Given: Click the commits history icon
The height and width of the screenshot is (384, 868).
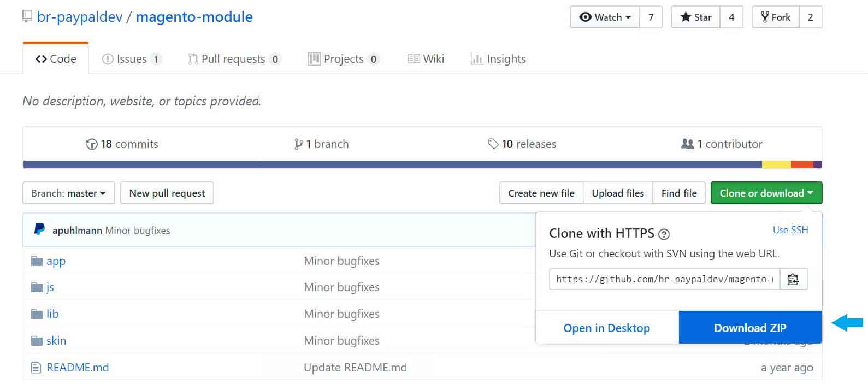Looking at the screenshot, I should coord(92,144).
